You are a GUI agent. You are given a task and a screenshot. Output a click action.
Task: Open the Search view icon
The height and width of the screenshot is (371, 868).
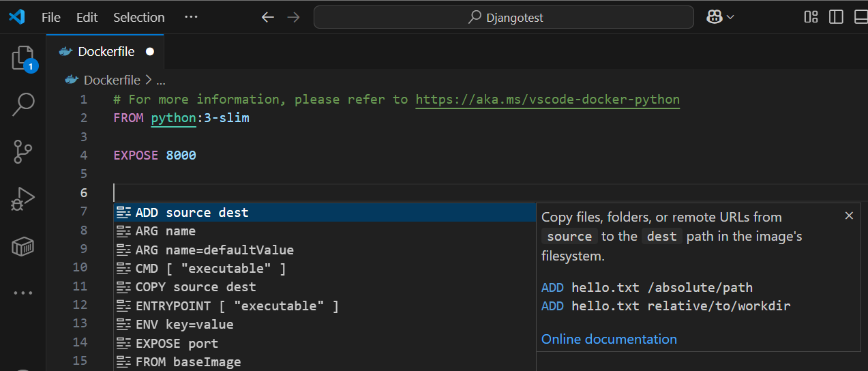coord(23,104)
